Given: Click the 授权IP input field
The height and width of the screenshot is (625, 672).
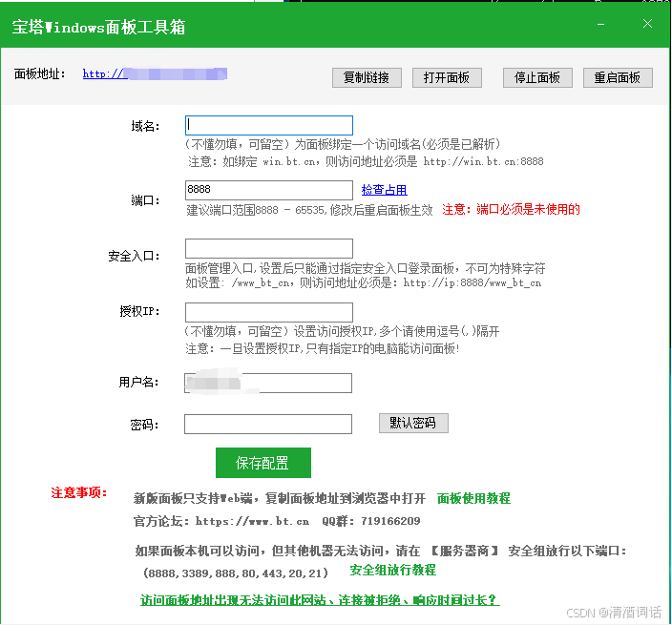Looking at the screenshot, I should (269, 312).
